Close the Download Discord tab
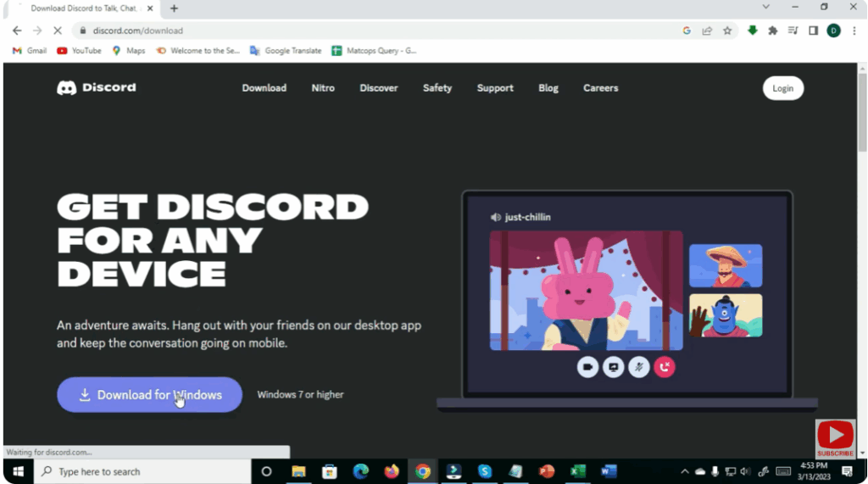The height and width of the screenshot is (484, 868). coord(150,8)
